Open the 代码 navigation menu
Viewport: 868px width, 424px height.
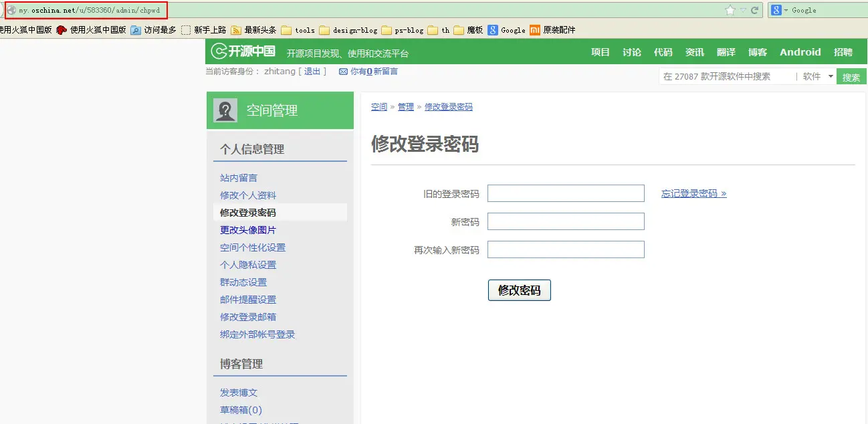coord(663,52)
